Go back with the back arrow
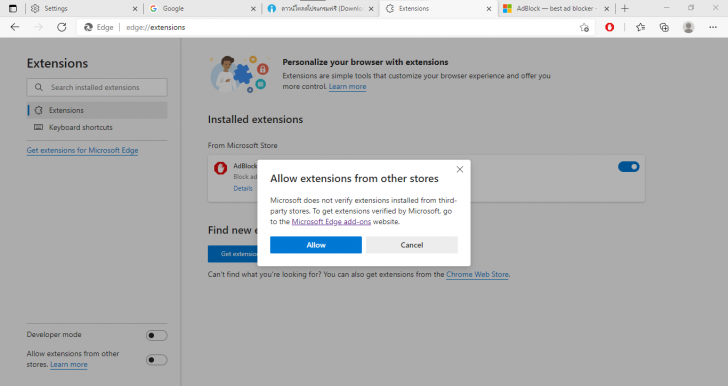Image resolution: width=728 pixels, height=386 pixels. 15,27
